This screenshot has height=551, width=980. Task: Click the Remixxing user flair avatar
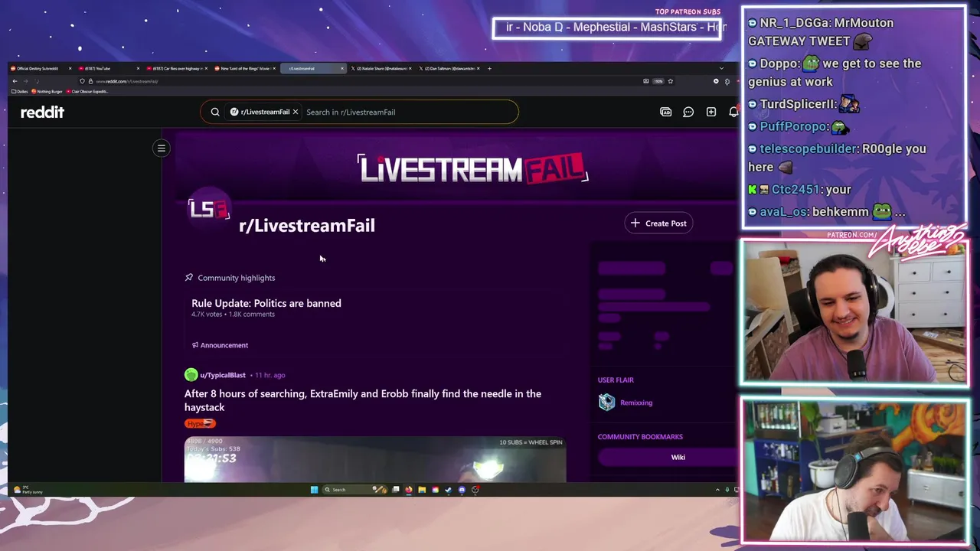(x=606, y=403)
